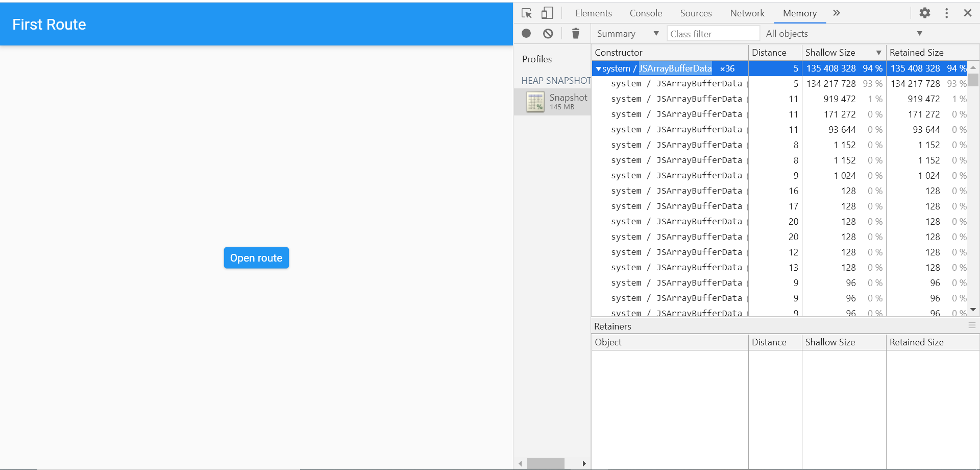Record a new heap snapshot

[x=526, y=33]
